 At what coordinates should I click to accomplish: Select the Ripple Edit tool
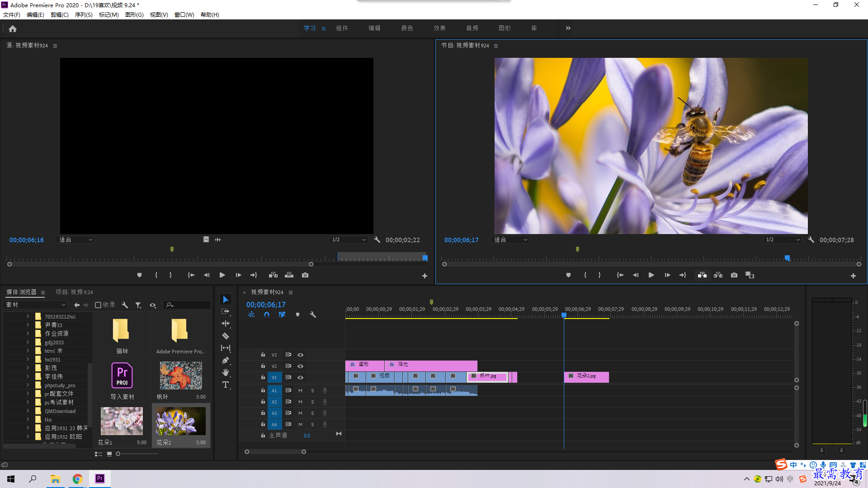coord(226,324)
